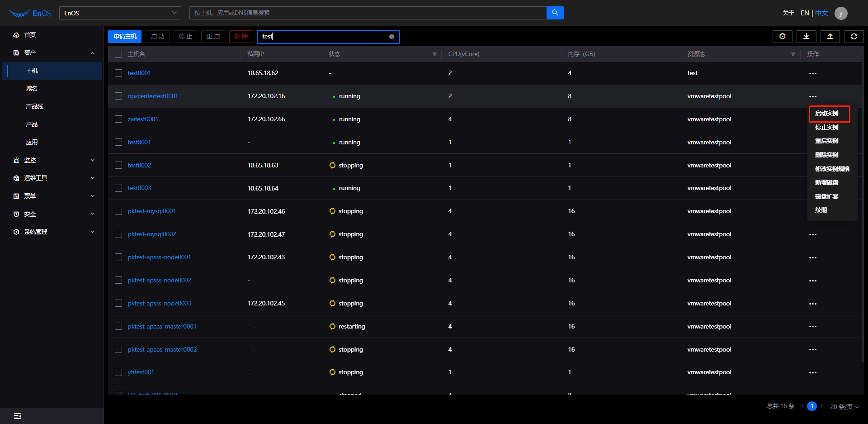The image size is (868, 424).
Task: Choose 磁盘扩容 from the action menu
Action: click(x=826, y=196)
